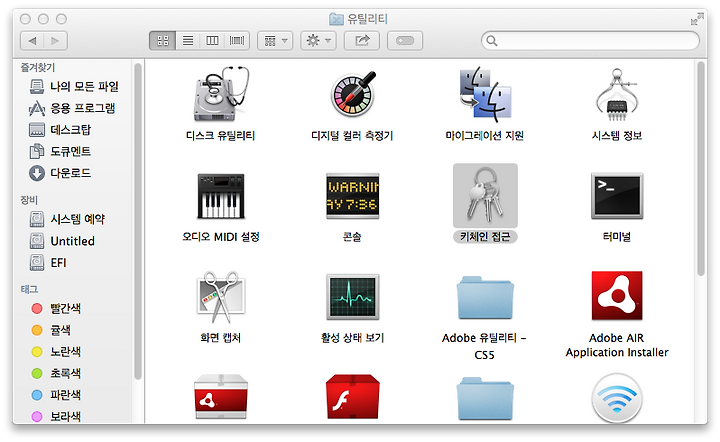Filter by the 주황색 orange tag
This screenshot has width=720, height=442.
pos(51,330)
